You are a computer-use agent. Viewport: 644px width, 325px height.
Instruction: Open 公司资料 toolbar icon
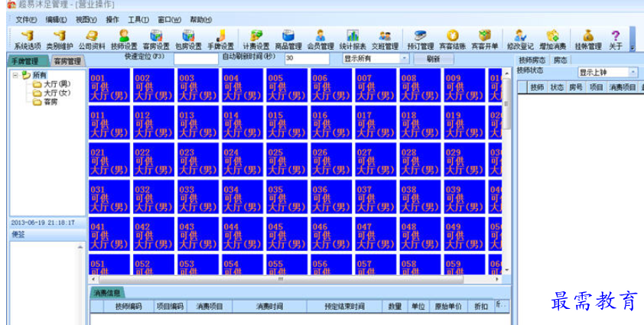[92, 41]
